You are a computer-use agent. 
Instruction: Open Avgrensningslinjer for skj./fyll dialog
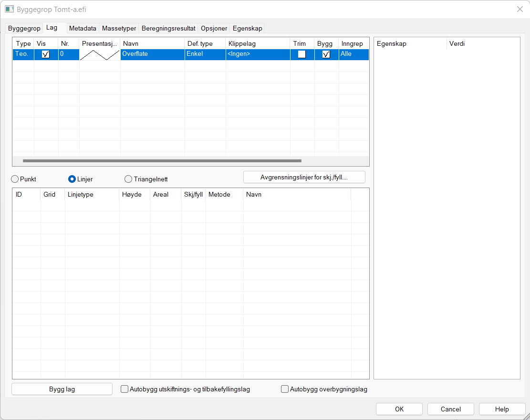click(x=304, y=177)
